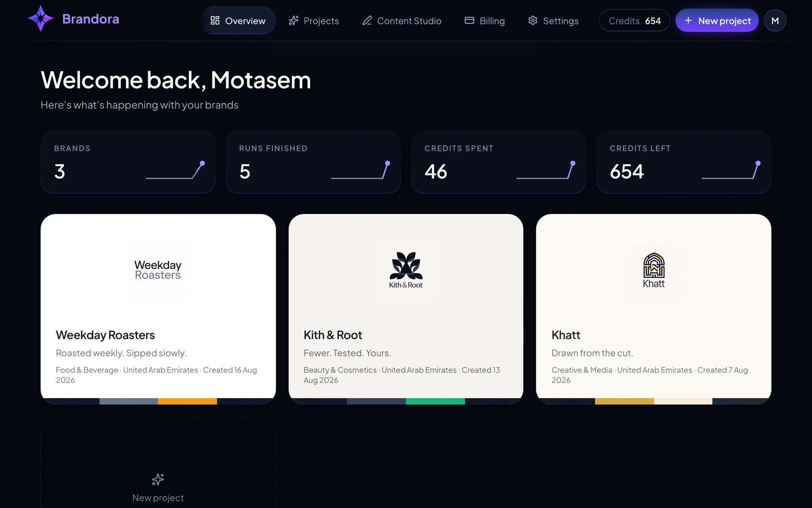
Task: Click the sparkle icon in New project tile
Action: pyautogui.click(x=158, y=479)
